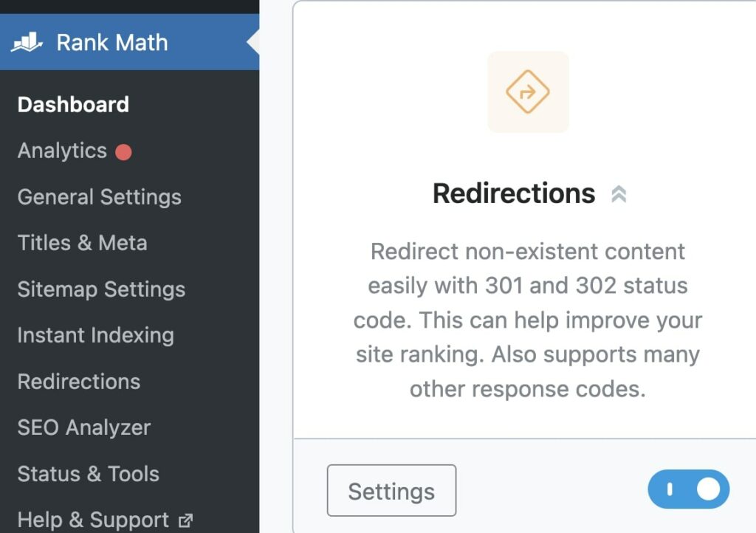Open Sitemap Settings
Image resolution: width=756 pixels, height=533 pixels.
point(100,289)
